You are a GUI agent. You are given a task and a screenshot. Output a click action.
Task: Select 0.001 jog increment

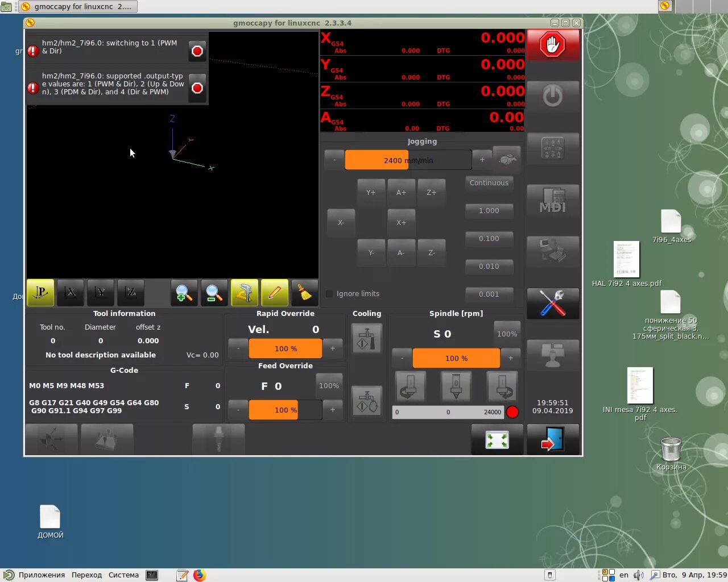click(489, 294)
